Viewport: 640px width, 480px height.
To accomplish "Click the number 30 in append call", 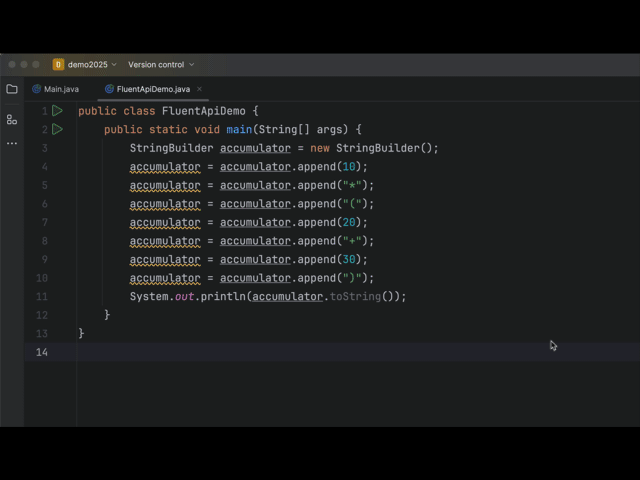I will tap(349, 259).
